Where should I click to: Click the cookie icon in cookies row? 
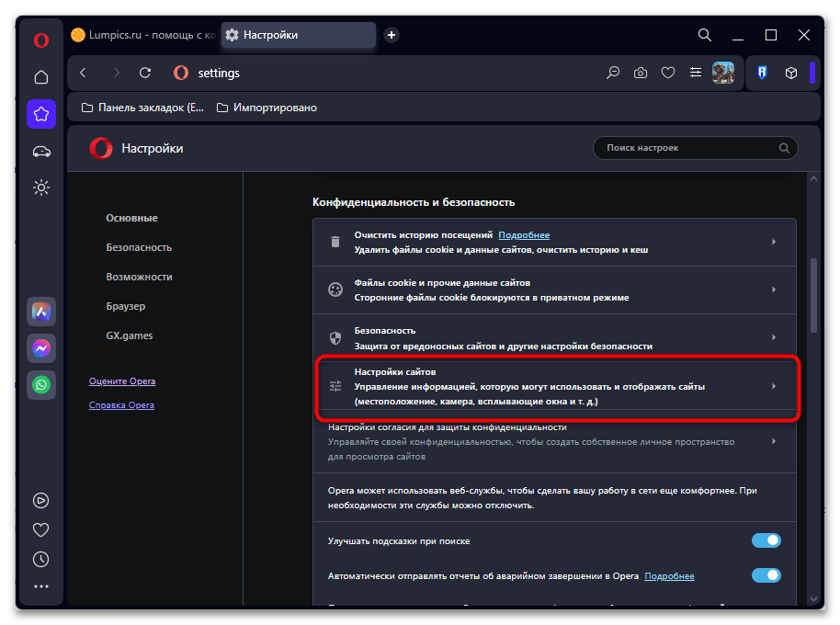tap(335, 290)
